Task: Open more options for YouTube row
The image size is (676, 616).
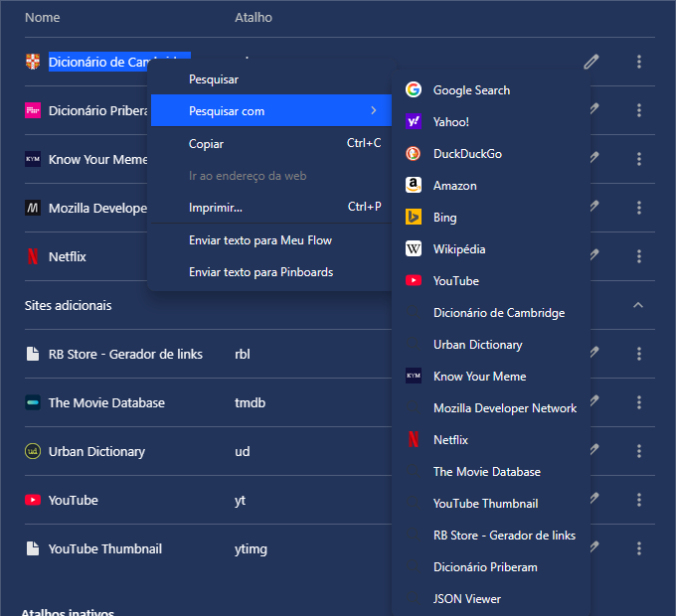Action: pyautogui.click(x=639, y=500)
